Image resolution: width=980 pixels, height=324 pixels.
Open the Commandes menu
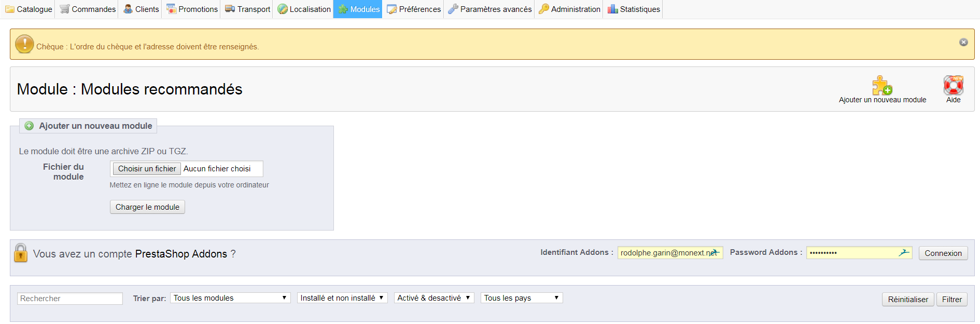(88, 9)
